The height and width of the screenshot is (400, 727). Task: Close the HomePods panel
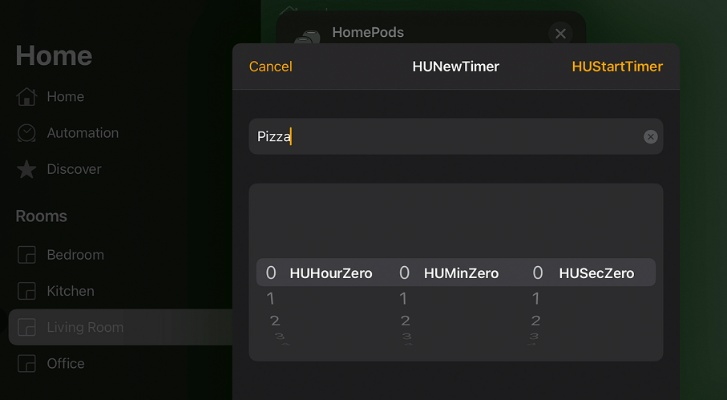pos(560,34)
